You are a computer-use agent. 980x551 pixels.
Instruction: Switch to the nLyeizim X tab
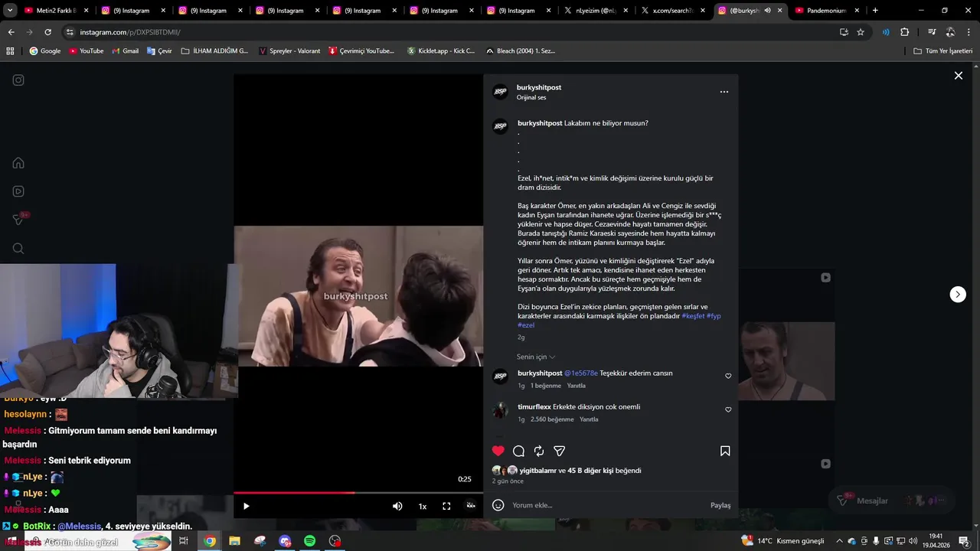click(x=597, y=11)
